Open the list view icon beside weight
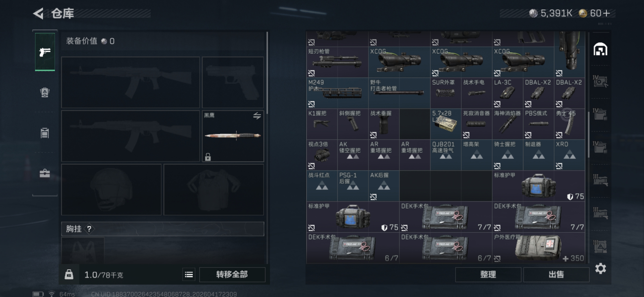Image resolution: width=644 pixels, height=297 pixels. (x=189, y=274)
